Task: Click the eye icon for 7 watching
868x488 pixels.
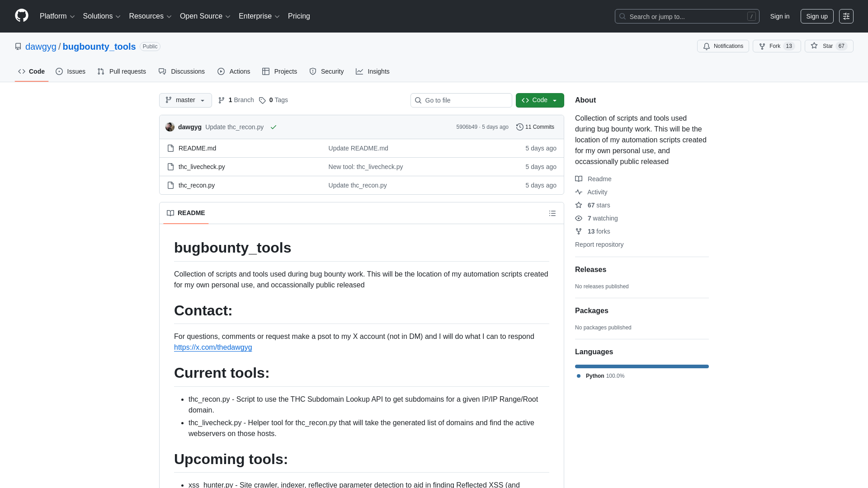Action: pos(579,218)
